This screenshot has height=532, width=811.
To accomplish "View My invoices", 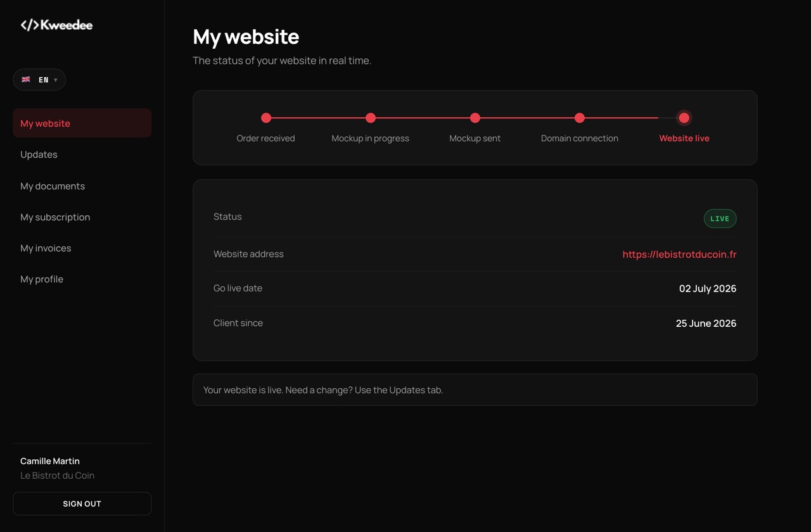I will [x=82, y=248].
